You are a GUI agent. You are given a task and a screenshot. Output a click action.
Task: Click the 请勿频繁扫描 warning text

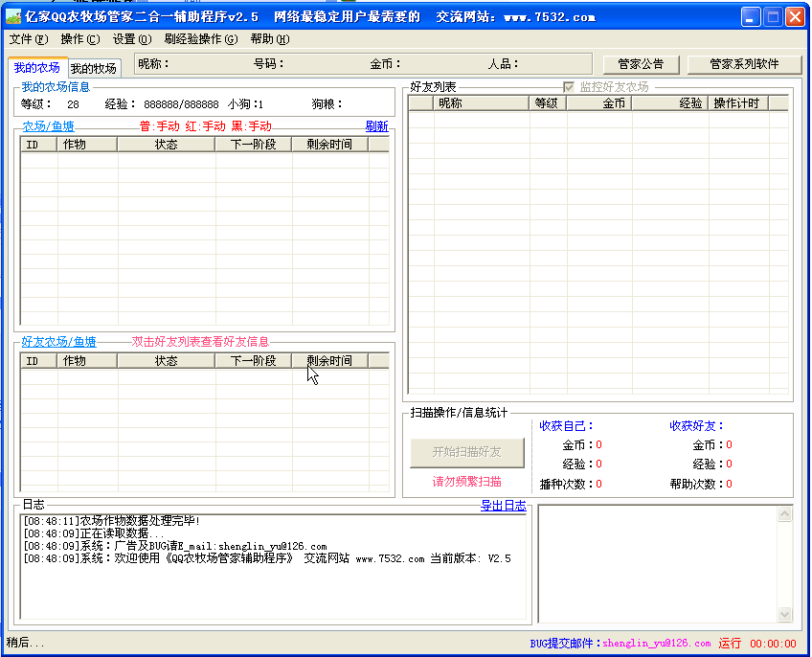tap(467, 482)
